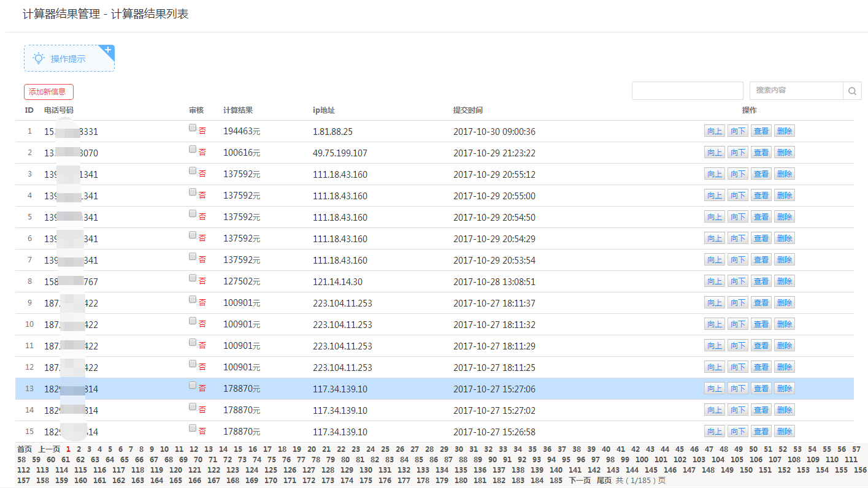Click the 添加新信息 button
This screenshot has width=868, height=488.
coord(48,92)
